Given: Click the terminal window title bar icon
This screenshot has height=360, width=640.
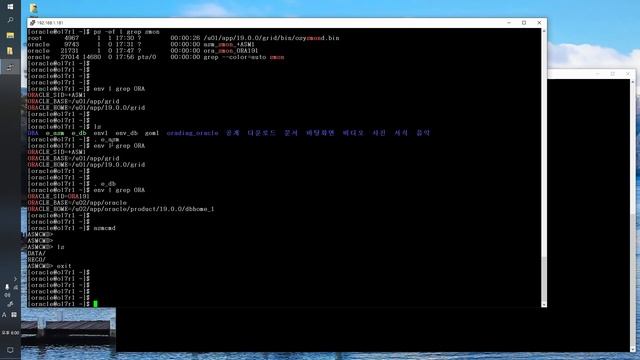Looking at the screenshot, I should pos(32,23).
